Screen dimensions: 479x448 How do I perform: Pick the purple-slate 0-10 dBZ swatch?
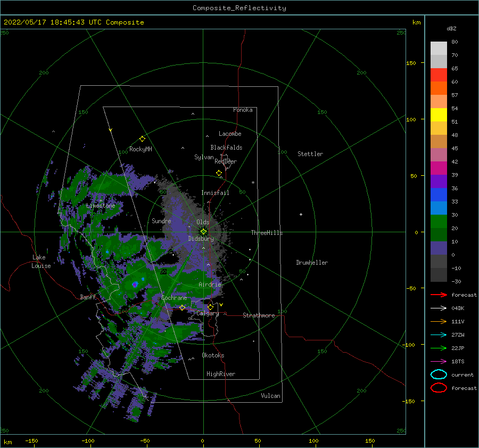tap(439, 248)
